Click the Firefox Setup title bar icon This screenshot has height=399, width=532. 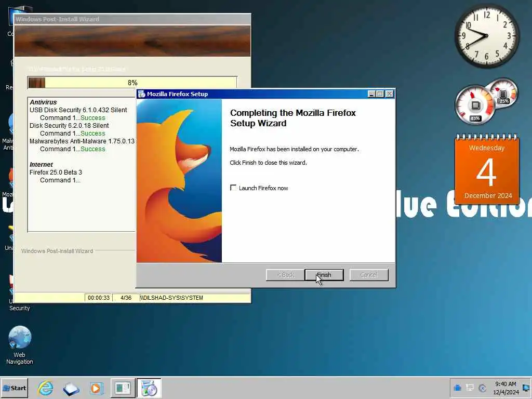(x=142, y=94)
